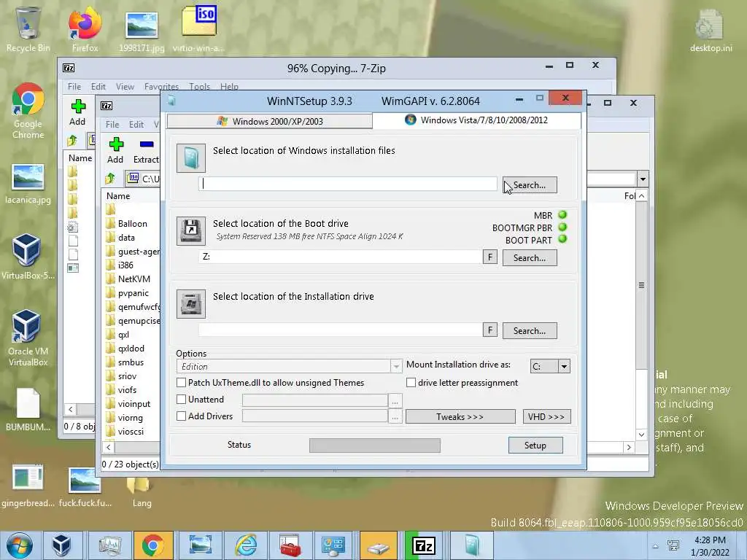Click the Windows installation files source icon
747x560 pixels.
(x=191, y=158)
